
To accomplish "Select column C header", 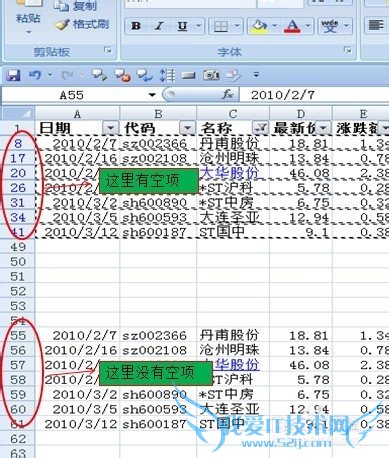I will tap(233, 114).
